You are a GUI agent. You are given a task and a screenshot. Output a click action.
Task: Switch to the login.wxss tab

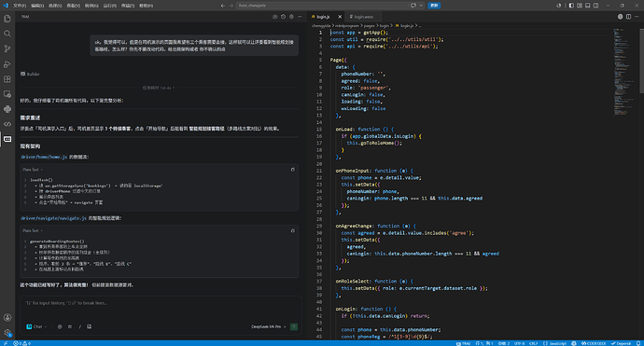[363, 17]
